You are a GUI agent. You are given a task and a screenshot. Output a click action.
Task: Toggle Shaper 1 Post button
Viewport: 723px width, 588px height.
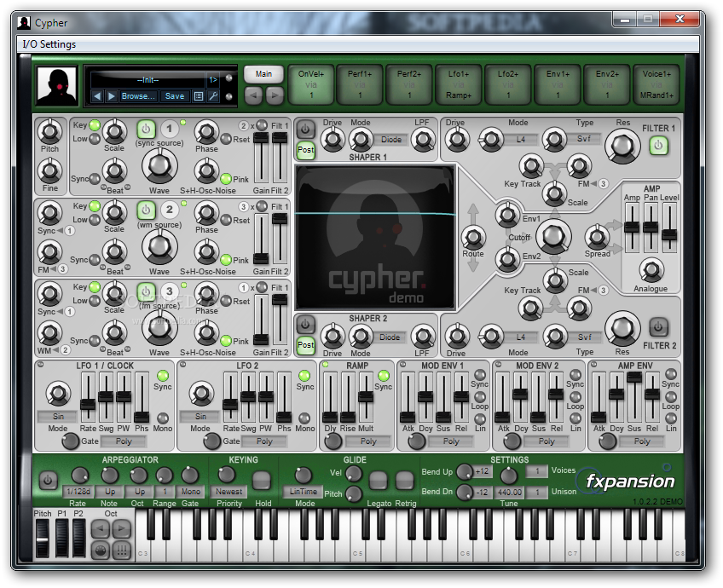306,150
